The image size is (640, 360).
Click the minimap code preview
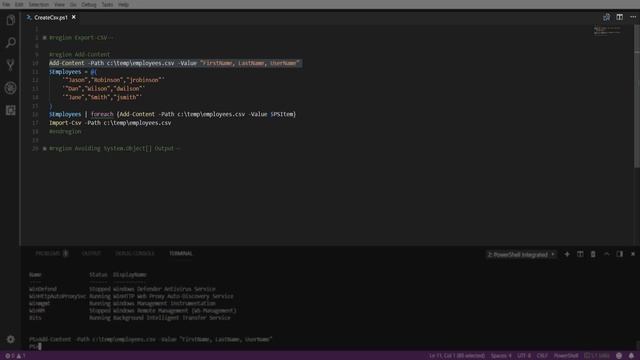click(607, 31)
